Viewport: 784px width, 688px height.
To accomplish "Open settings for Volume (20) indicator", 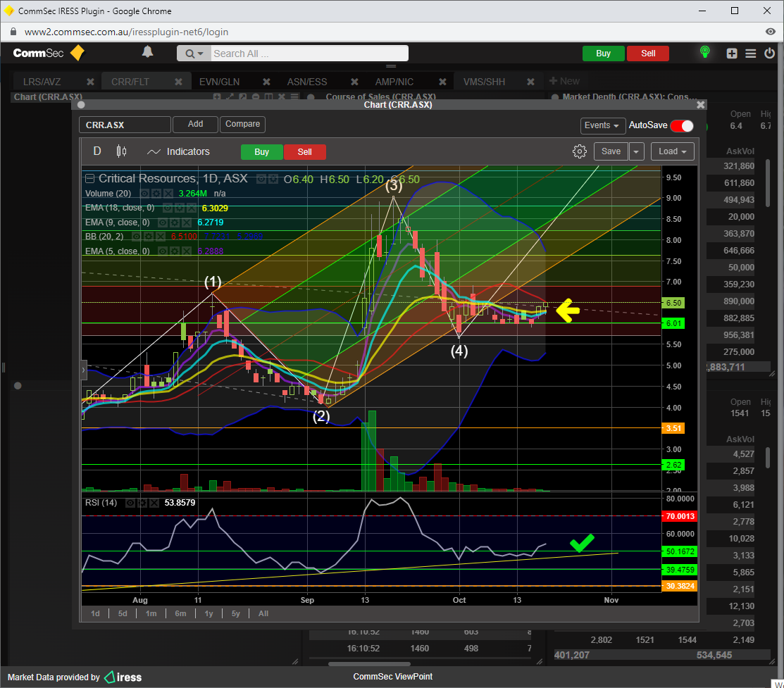I will [x=156, y=193].
